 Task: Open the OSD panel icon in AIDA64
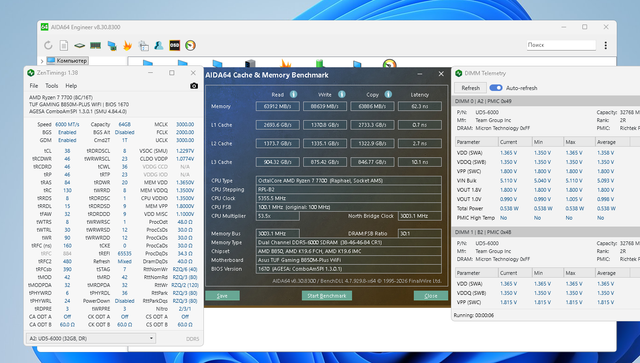coord(175,45)
